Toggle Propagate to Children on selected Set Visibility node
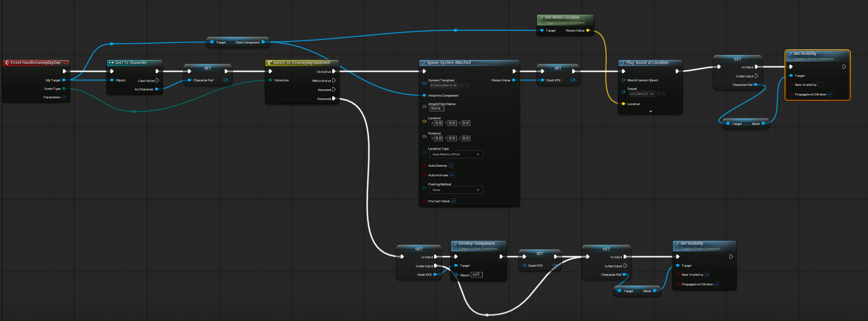Viewport: 868px width, 321px height. [830, 94]
